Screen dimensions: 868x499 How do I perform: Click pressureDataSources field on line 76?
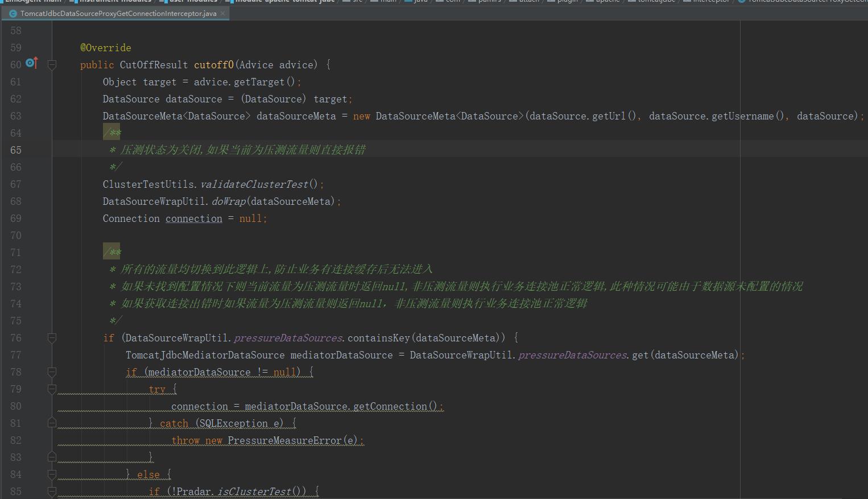pyautogui.click(x=288, y=338)
